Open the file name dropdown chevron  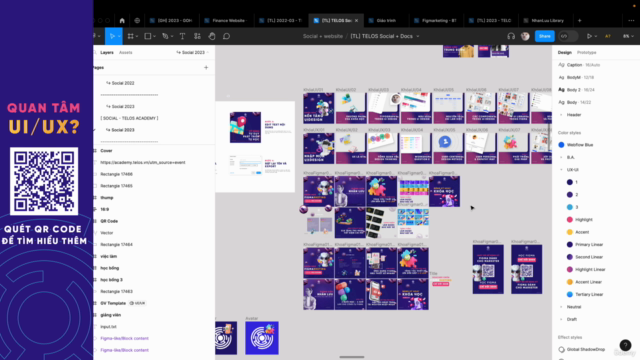[418, 36]
